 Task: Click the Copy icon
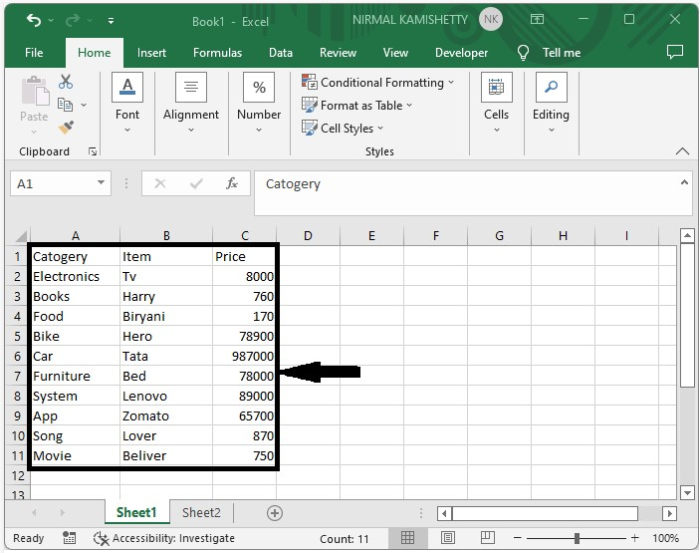(66, 104)
